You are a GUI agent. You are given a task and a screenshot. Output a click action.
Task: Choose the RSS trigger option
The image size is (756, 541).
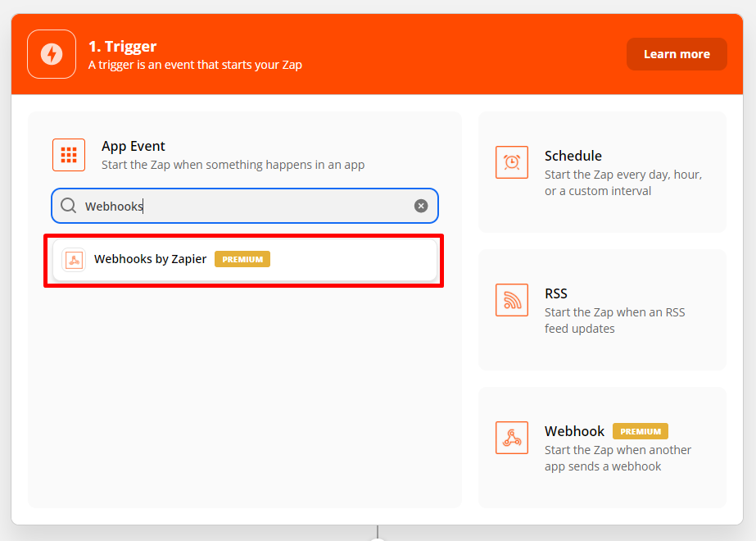(602, 310)
